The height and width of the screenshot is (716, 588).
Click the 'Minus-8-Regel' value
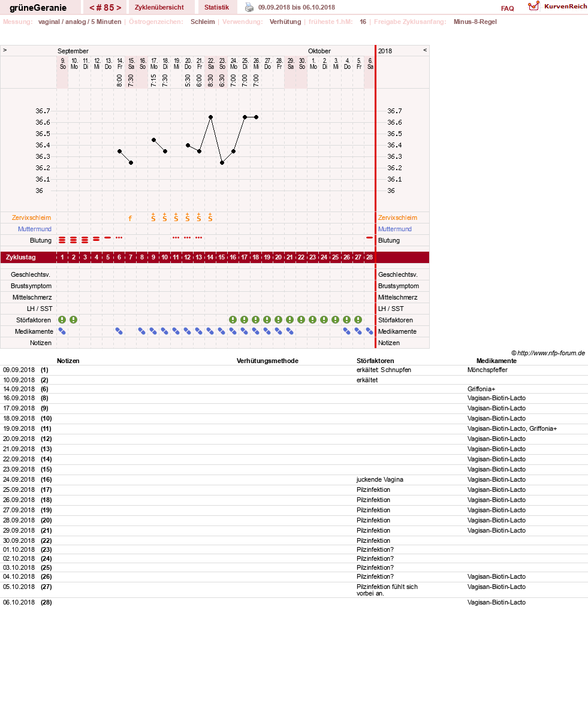pos(475,22)
